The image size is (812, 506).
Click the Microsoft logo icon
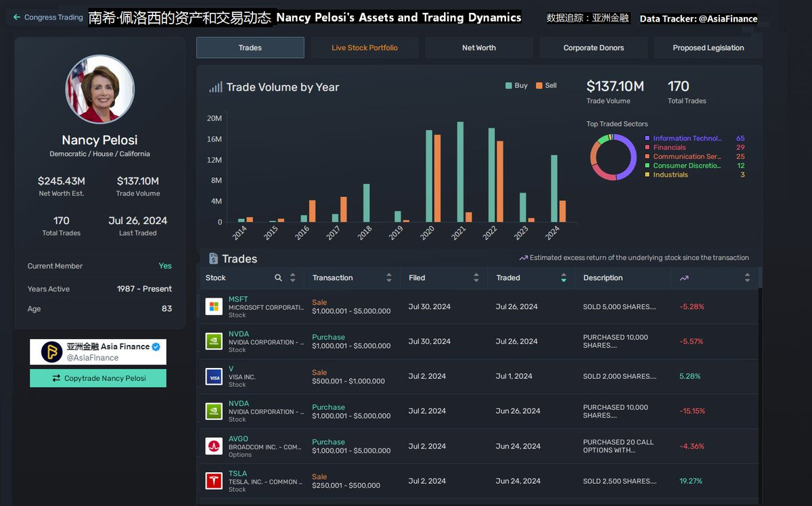tap(214, 306)
